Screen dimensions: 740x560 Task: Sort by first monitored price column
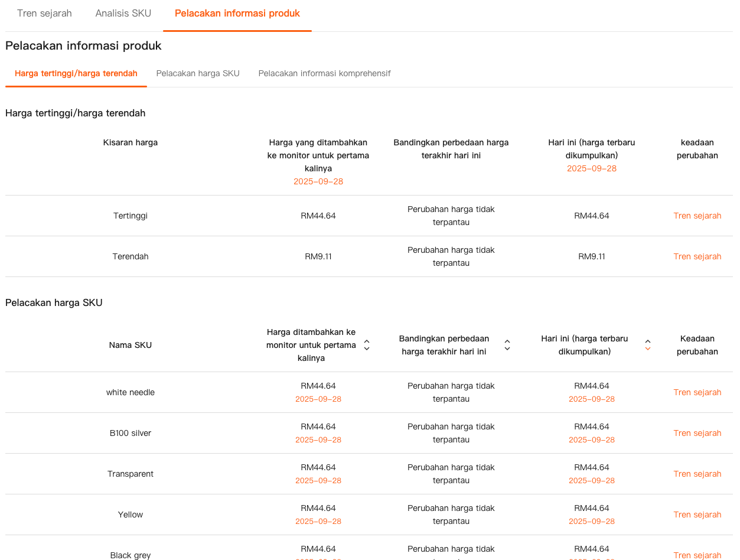pyautogui.click(x=367, y=345)
